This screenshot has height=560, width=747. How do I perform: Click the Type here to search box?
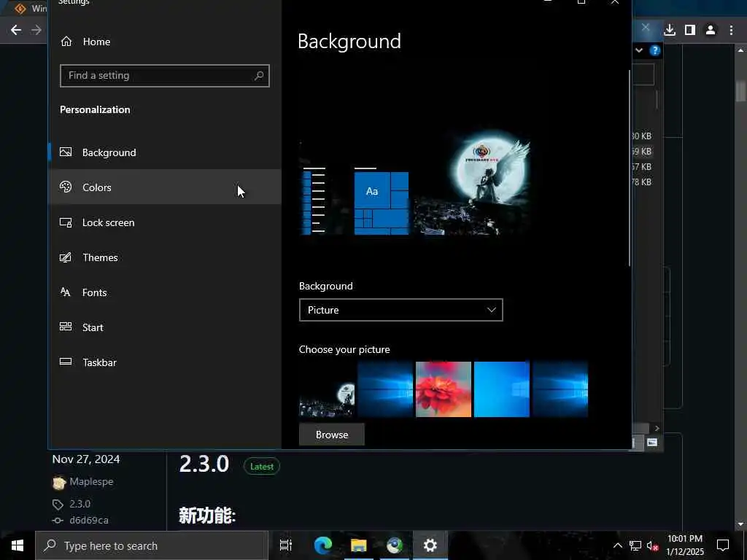(x=152, y=545)
